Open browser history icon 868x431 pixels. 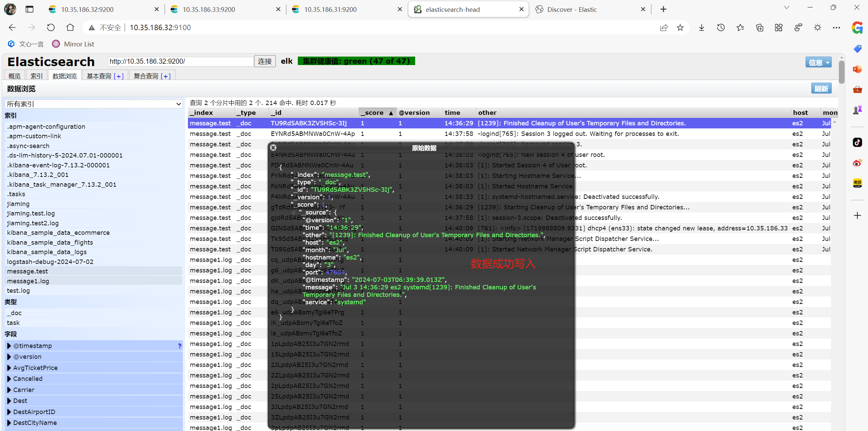(x=721, y=27)
